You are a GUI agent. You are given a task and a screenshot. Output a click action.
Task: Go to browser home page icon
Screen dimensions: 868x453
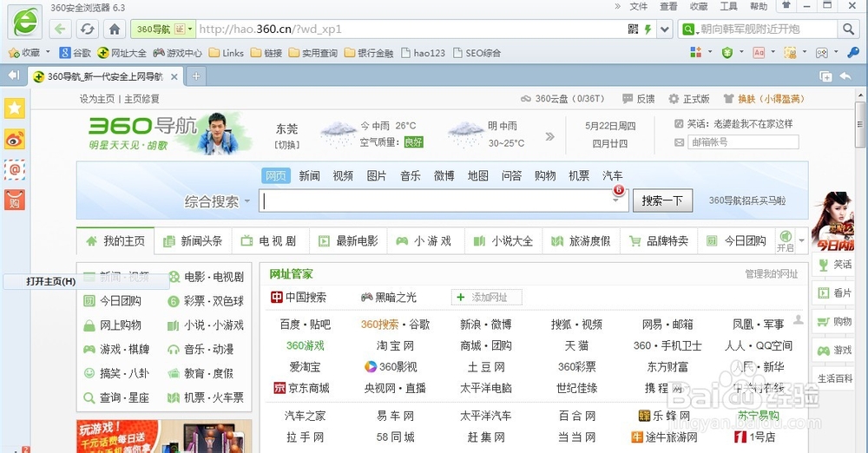114,30
